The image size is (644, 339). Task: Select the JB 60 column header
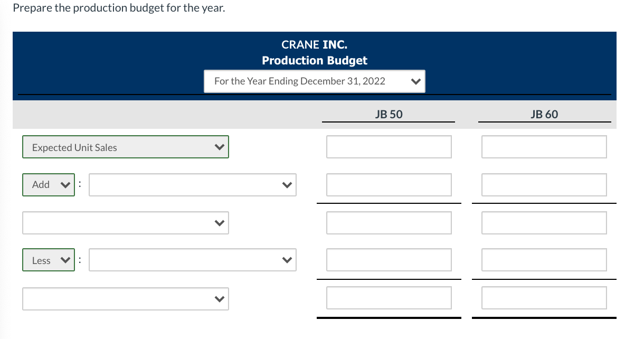pyautogui.click(x=544, y=114)
